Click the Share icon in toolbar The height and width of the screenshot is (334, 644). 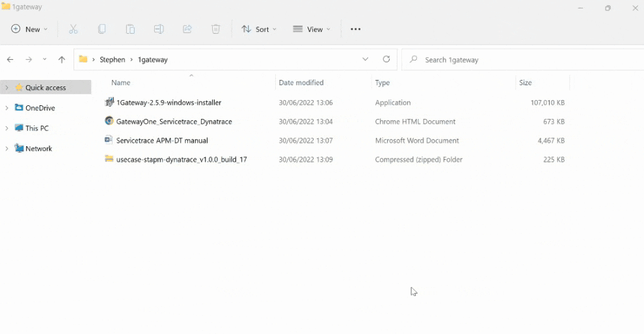tap(187, 29)
